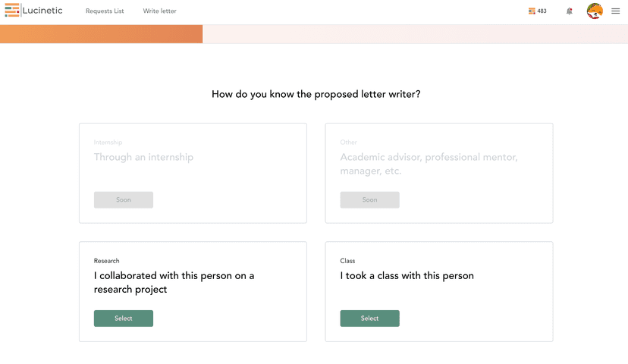Open the notifications bell
Viewport: 628px width, 364px height.
tap(570, 11)
